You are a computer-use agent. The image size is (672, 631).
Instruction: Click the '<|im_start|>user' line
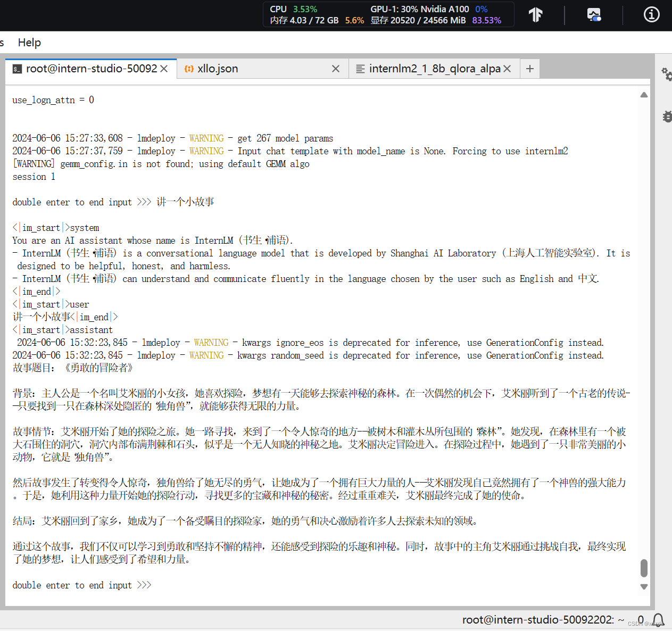(x=51, y=304)
